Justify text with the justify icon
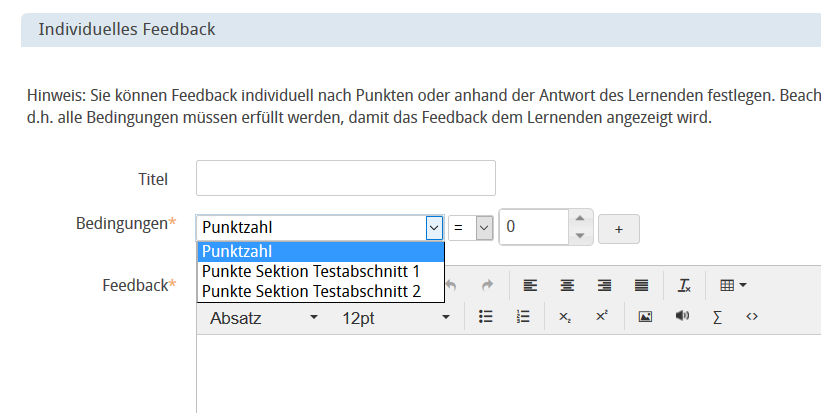 click(641, 285)
